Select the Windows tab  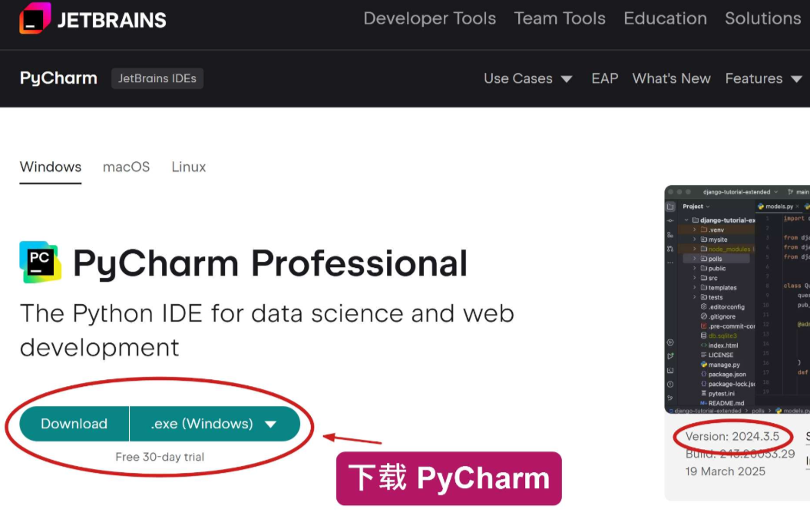[x=51, y=167]
